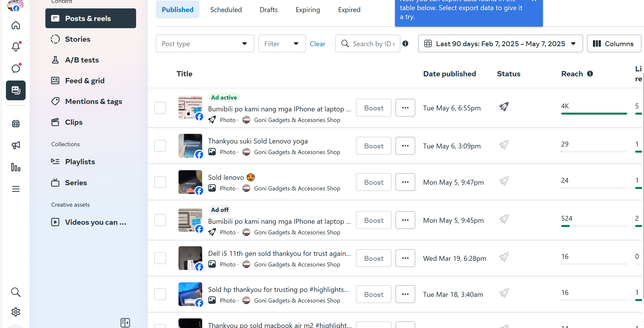
Task: Collapse the sidebar panel icon
Action: pos(125,323)
